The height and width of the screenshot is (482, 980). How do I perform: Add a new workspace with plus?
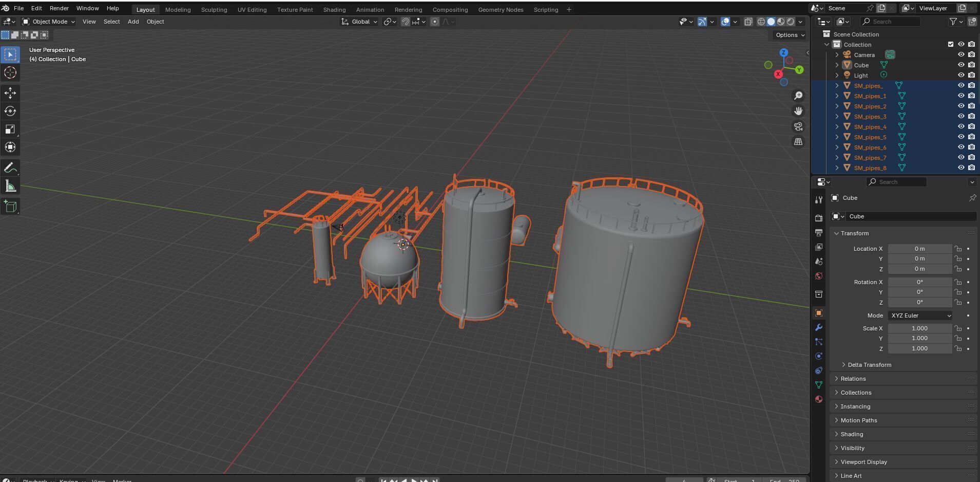(x=569, y=9)
